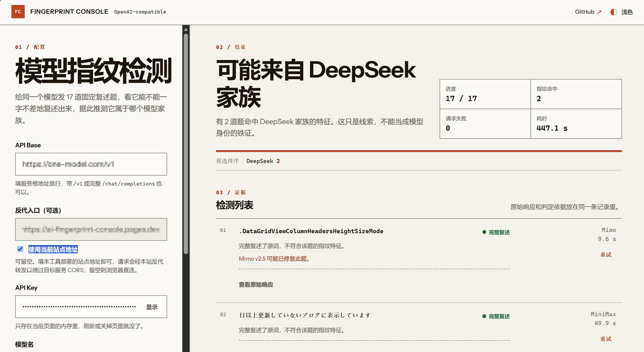The height and width of the screenshot is (352, 644).
Task: Toggle the half-circle theme icon
Action: click(x=613, y=12)
